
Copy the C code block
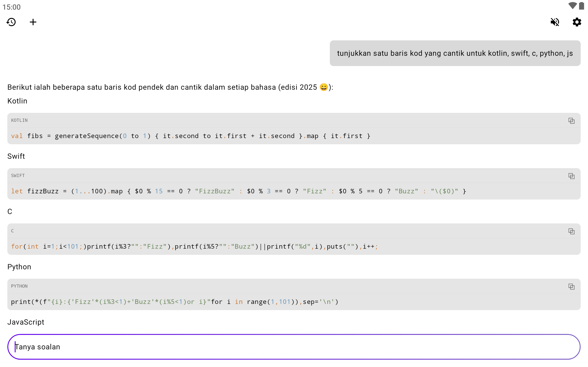click(x=571, y=231)
